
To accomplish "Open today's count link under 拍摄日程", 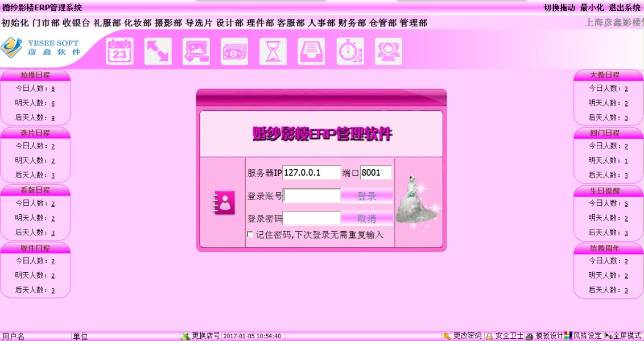I will point(53,89).
